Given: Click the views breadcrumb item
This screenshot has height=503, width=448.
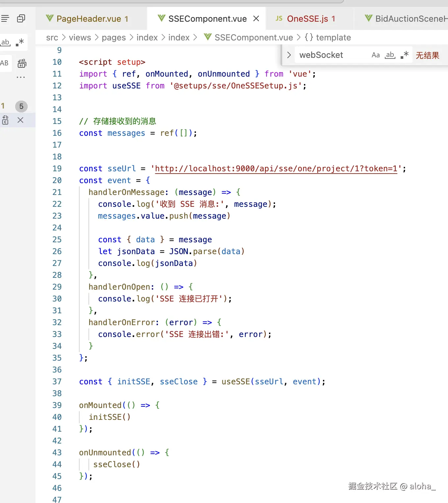Looking at the screenshot, I should [80, 37].
